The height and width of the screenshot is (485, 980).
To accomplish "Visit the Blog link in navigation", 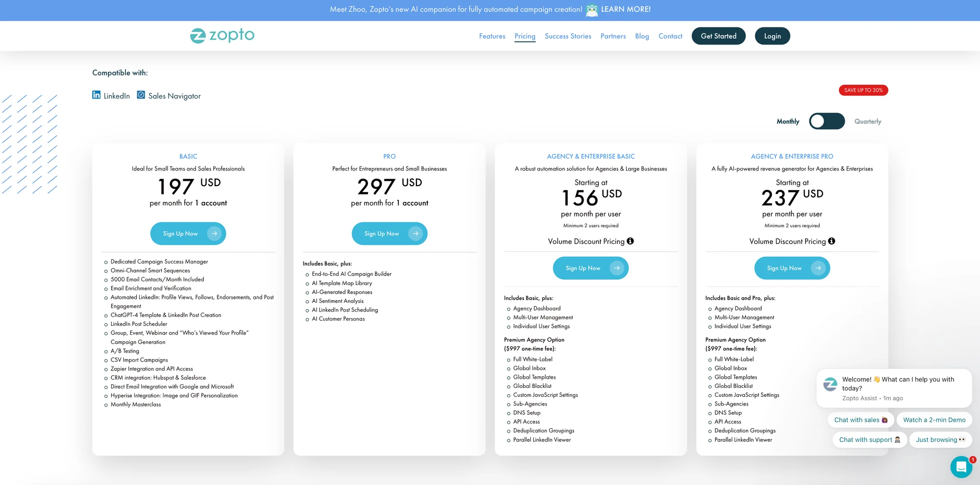I will [x=642, y=36].
